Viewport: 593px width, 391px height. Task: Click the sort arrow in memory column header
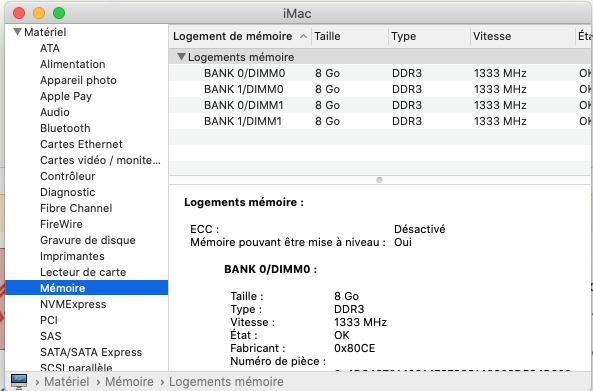(x=303, y=36)
